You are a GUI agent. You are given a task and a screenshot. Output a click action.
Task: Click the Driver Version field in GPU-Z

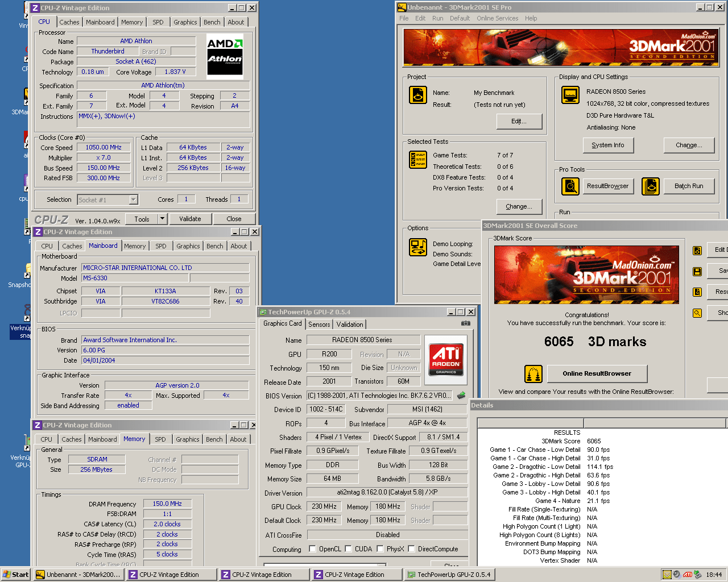click(387, 492)
